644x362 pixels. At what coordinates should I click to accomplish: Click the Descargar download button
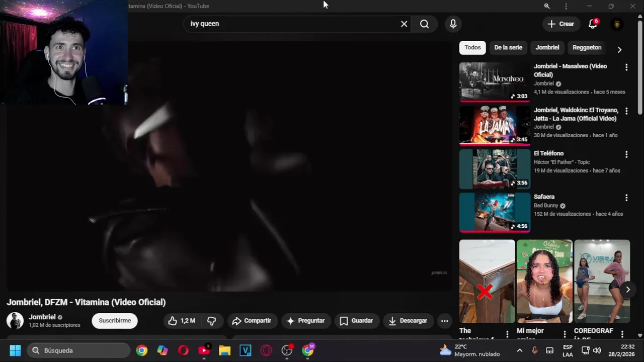408,321
